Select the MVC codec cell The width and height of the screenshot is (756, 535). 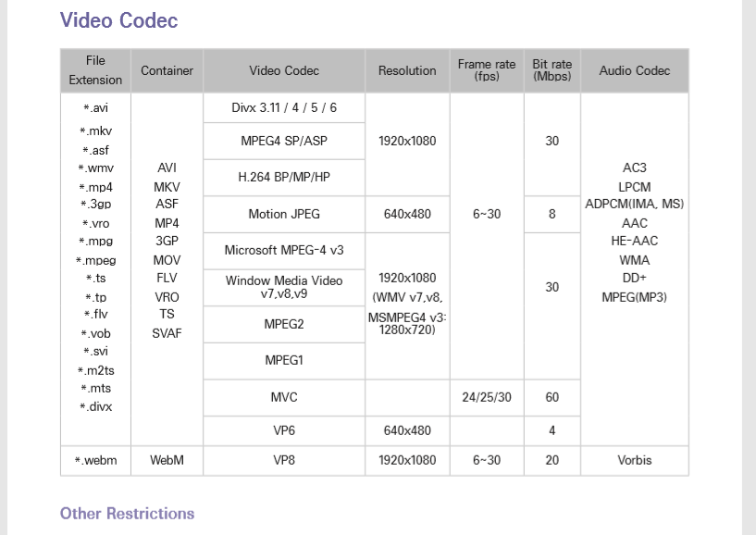click(284, 397)
